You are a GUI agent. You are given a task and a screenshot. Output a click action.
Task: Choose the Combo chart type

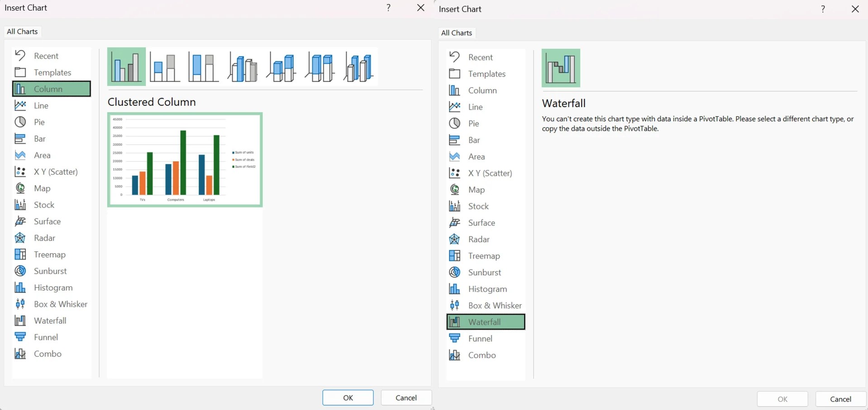47,353
